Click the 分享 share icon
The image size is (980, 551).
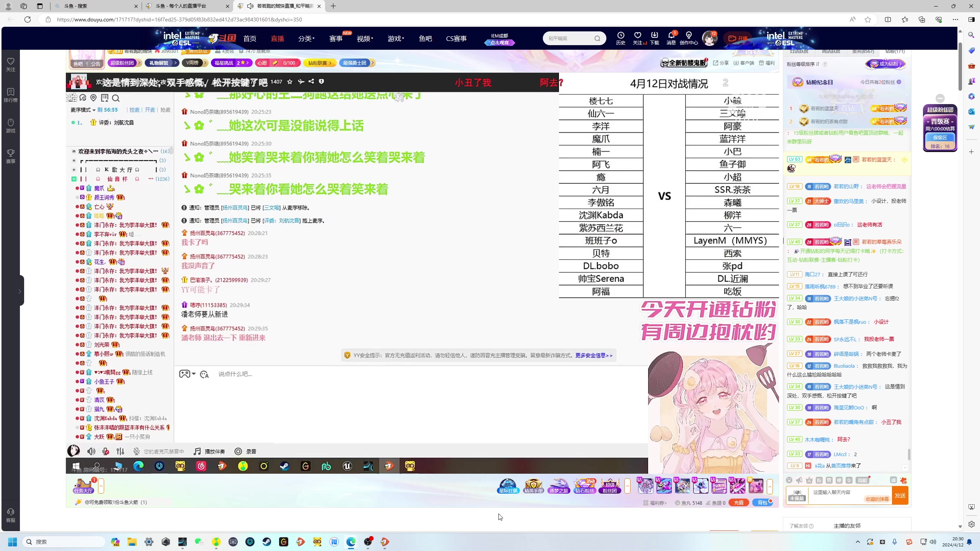coord(721,63)
